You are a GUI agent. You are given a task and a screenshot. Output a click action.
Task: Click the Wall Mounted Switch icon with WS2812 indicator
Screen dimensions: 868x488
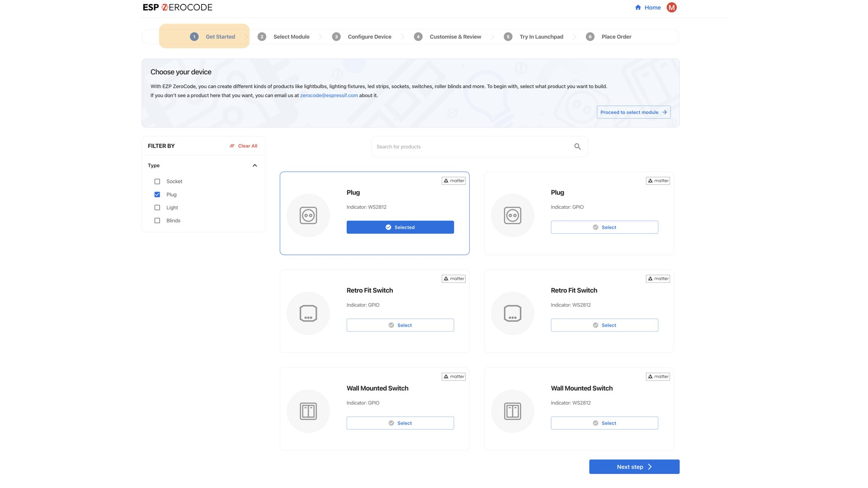(x=512, y=411)
